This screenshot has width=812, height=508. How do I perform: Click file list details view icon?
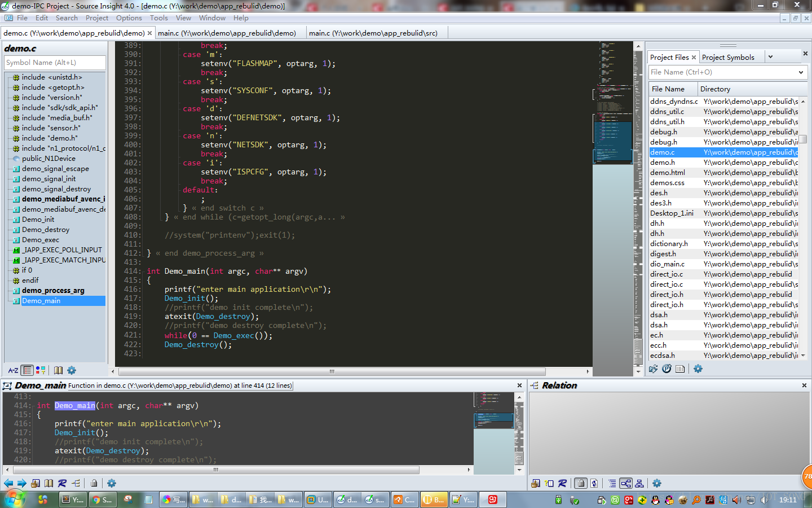[680, 369]
